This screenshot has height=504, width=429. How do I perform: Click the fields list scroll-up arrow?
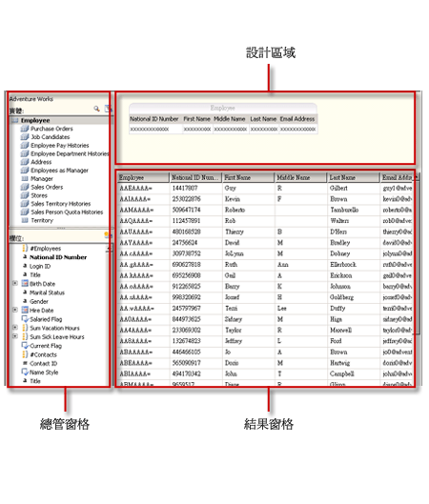(109, 248)
